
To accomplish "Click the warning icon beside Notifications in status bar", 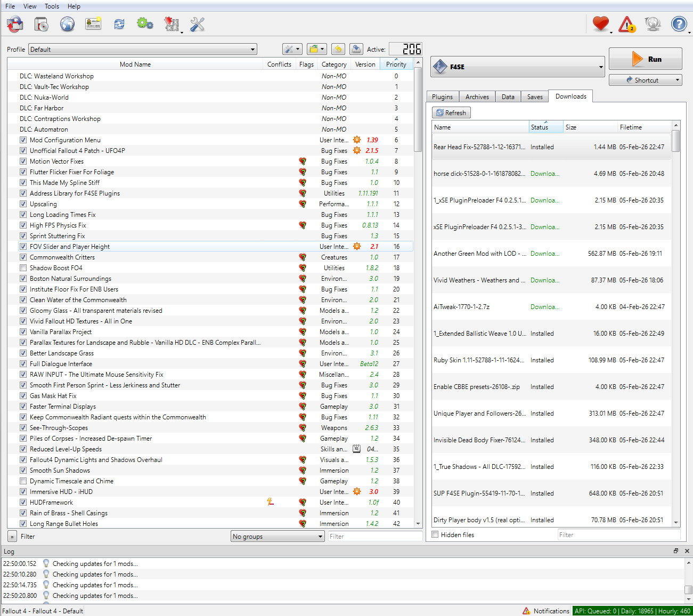I will pos(526,611).
